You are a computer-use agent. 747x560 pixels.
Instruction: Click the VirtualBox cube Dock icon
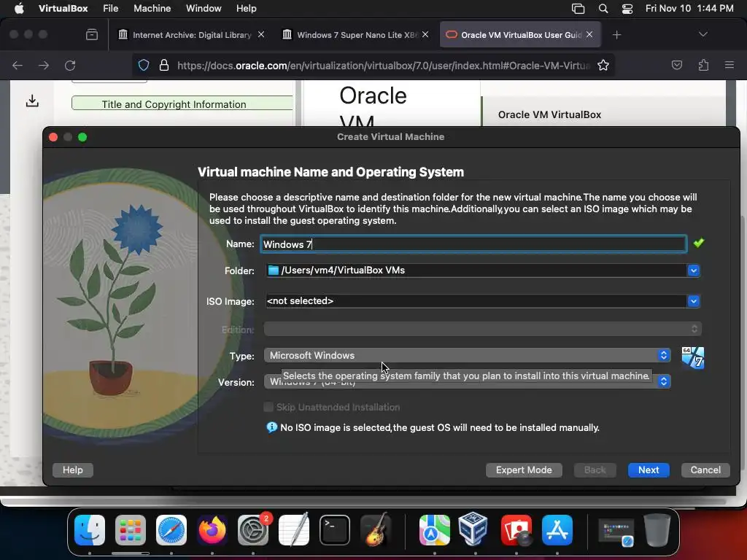473,530
